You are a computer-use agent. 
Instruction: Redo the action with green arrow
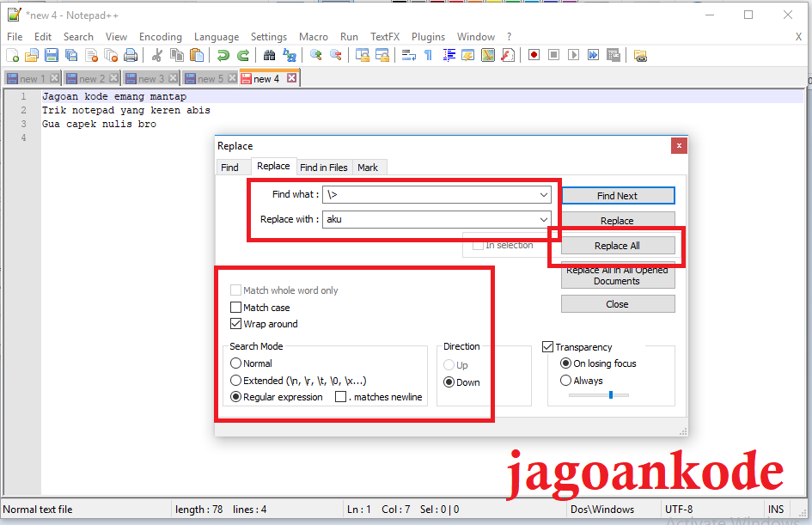coord(242,55)
